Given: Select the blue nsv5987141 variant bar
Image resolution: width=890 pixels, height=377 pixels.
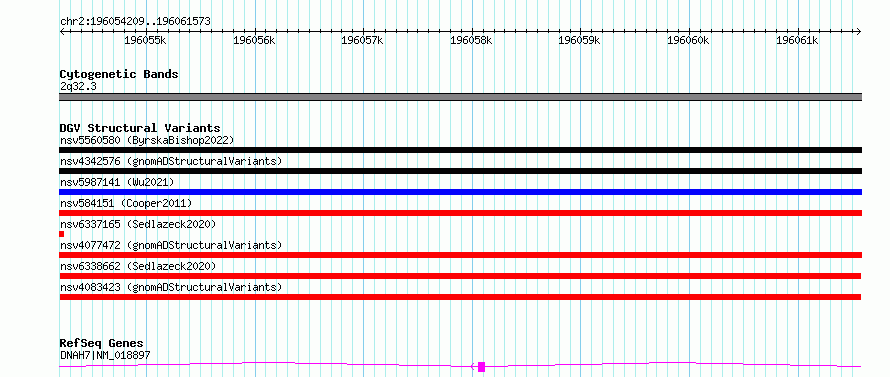Looking at the screenshot, I should click(x=460, y=192).
